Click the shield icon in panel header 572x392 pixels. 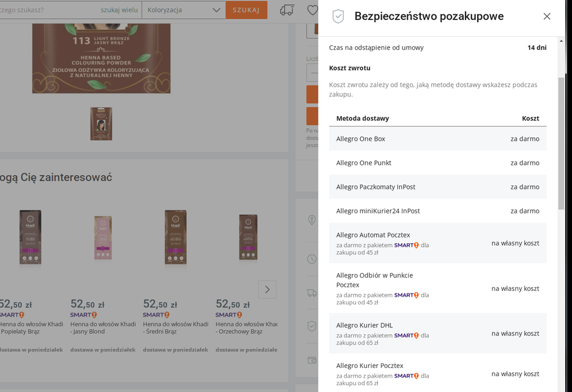[x=338, y=17]
